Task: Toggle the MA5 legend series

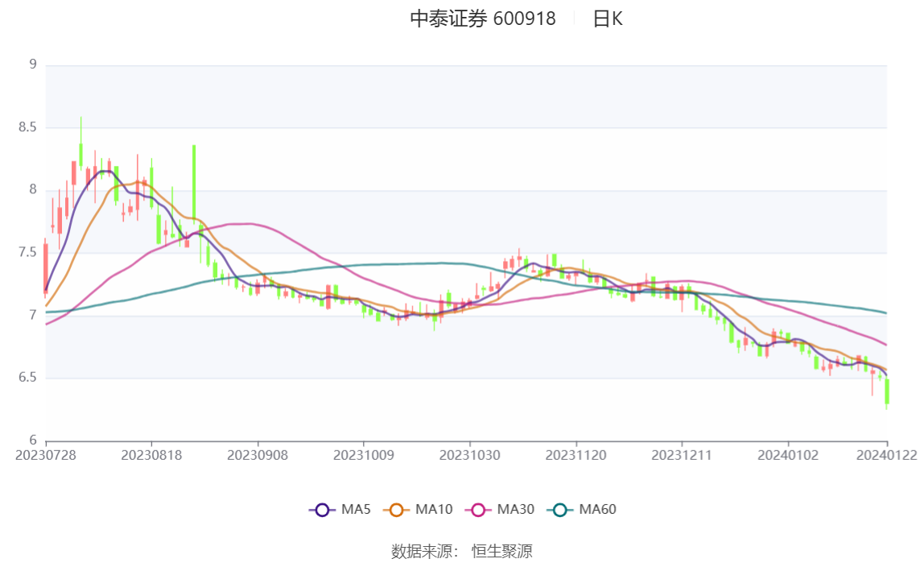Action: pos(340,509)
